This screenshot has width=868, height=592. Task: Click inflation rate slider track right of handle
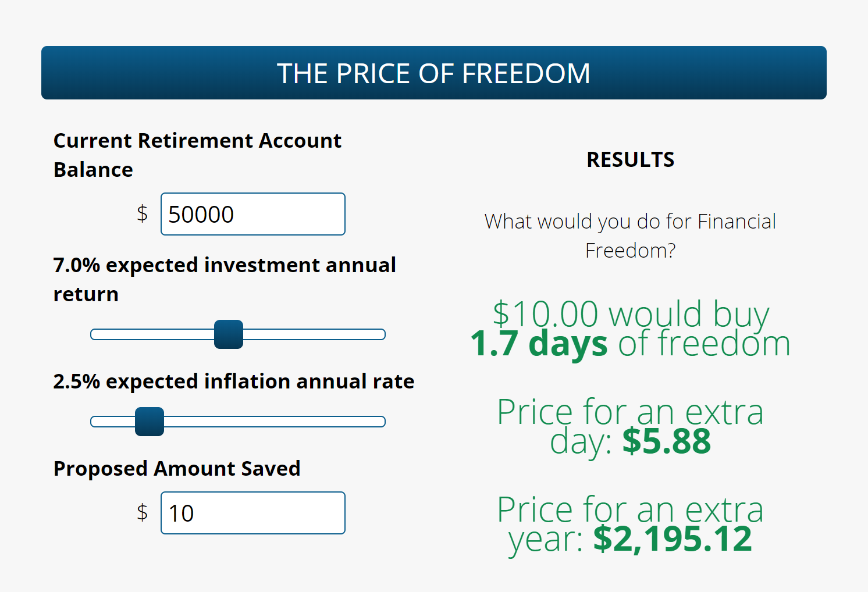coord(273,422)
